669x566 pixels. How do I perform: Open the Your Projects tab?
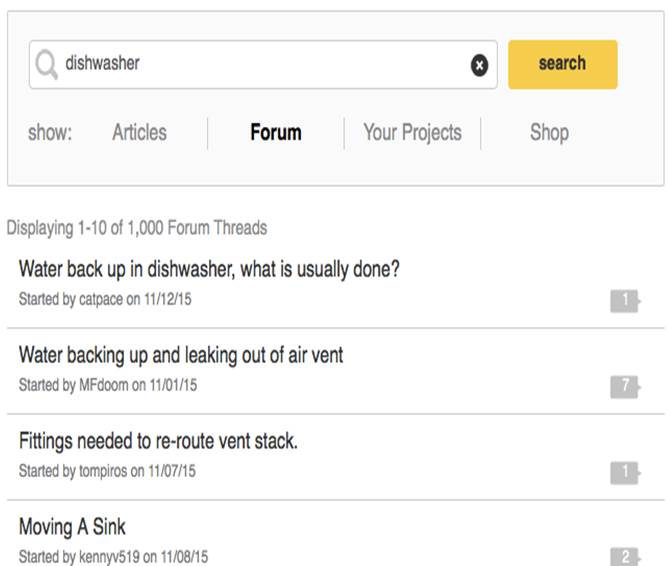click(x=412, y=133)
